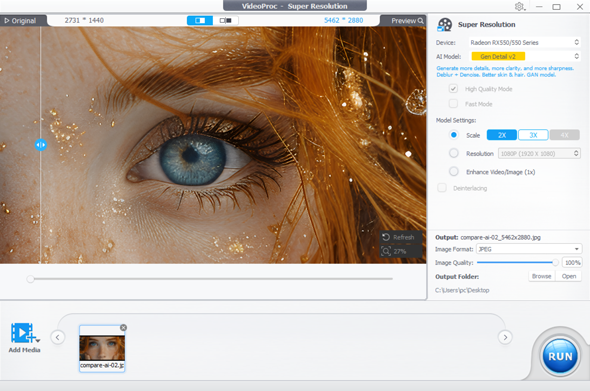This screenshot has height=391, width=590.
Task: Click Browse for output folder
Action: (x=541, y=276)
